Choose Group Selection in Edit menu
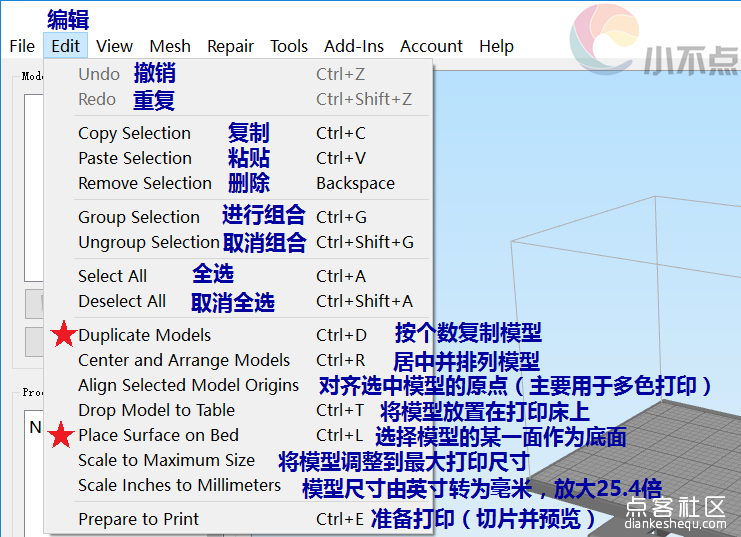 (x=238, y=217)
